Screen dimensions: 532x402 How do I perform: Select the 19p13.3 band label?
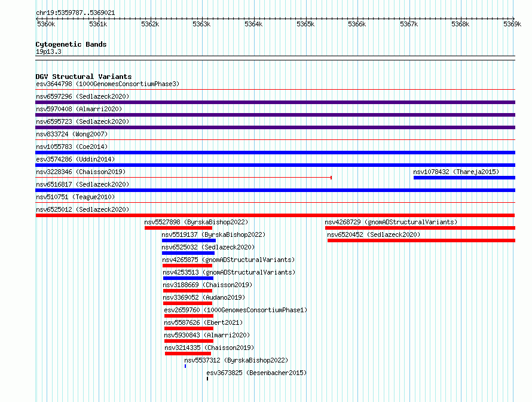coord(48,51)
